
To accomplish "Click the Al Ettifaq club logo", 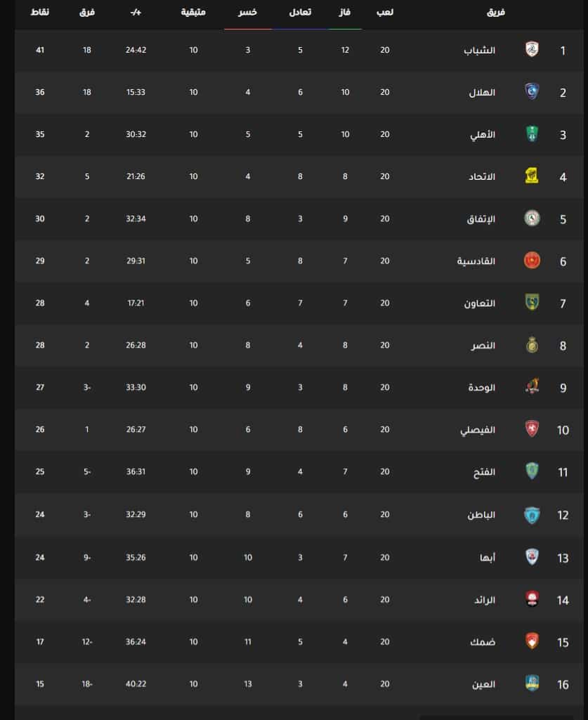I will (532, 218).
